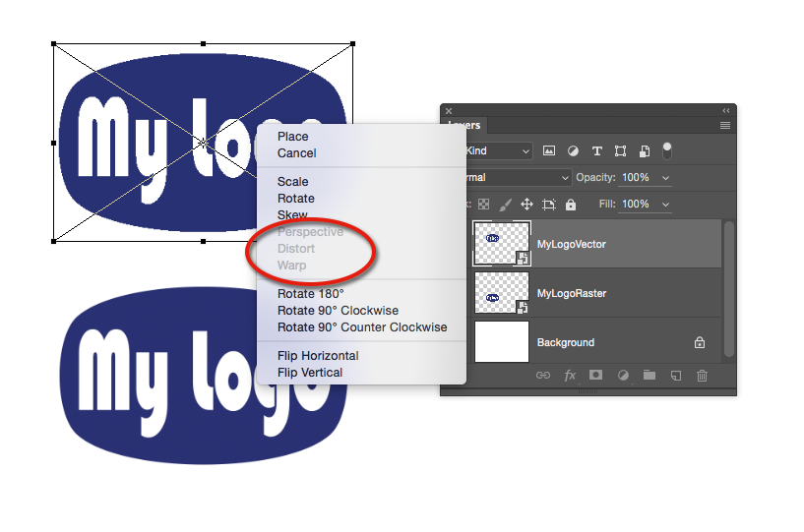Delete layer trash icon
This screenshot has height=532, width=804.
point(702,376)
